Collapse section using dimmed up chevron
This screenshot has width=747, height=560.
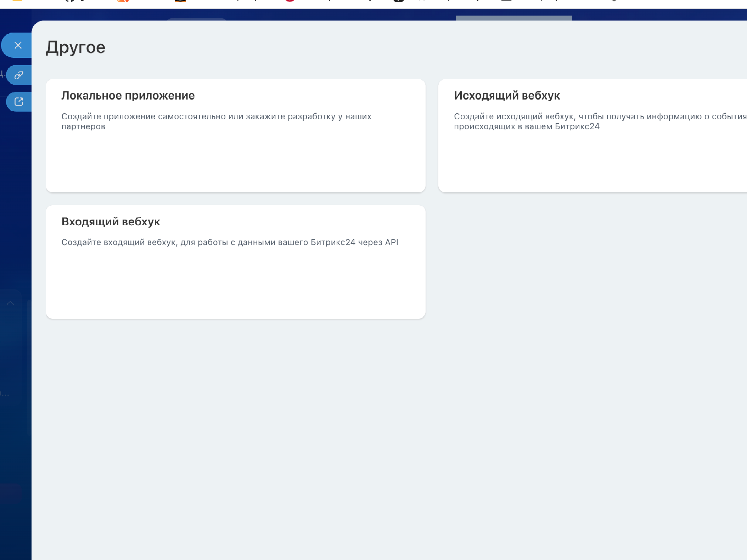click(x=10, y=303)
